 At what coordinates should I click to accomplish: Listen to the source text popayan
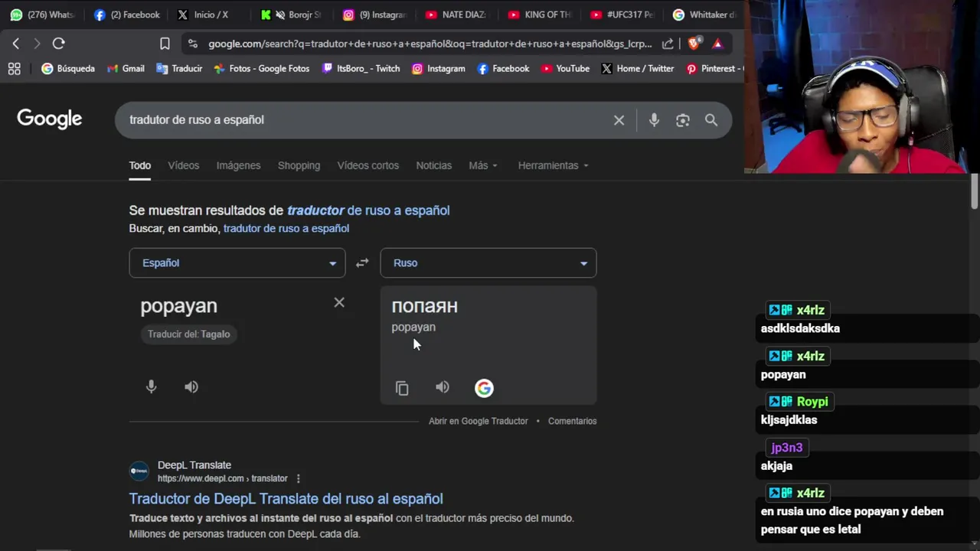tap(191, 386)
